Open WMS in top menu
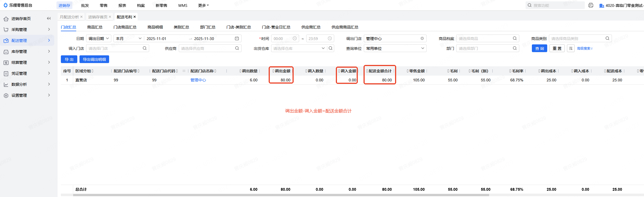Viewport: 644px width, 197px height. click(183, 5)
